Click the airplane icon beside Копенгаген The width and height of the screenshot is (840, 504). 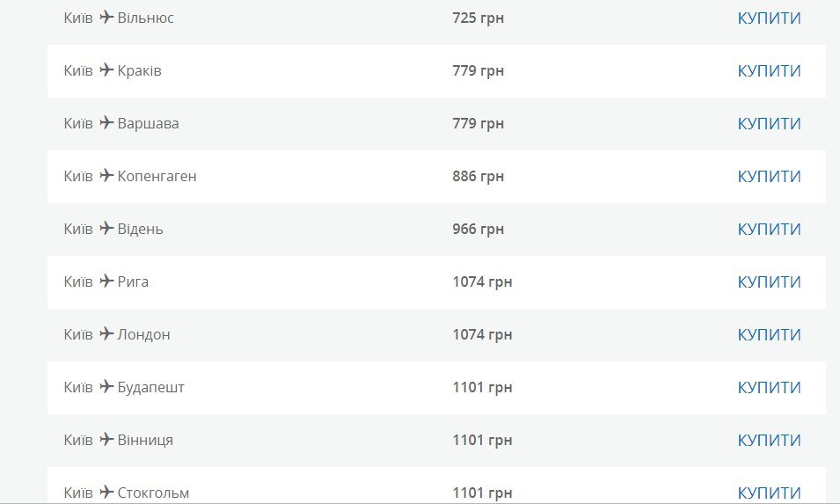[106, 175]
